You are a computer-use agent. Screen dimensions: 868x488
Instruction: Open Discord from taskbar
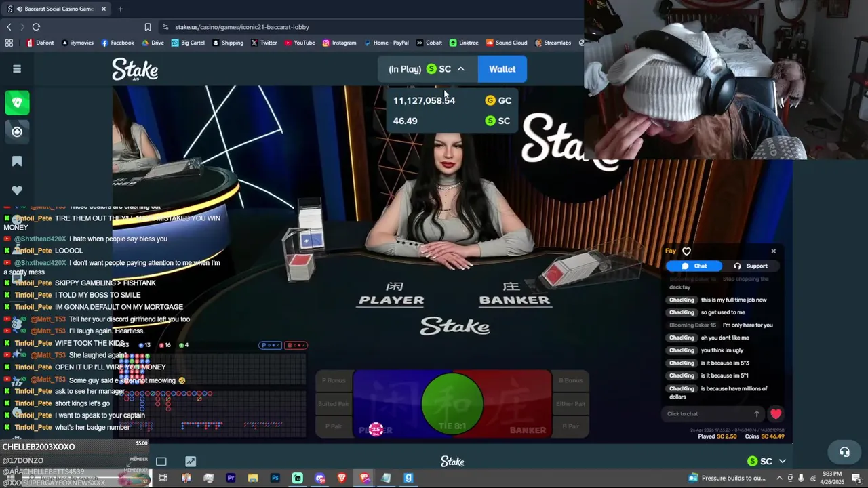pyautogui.click(x=319, y=478)
